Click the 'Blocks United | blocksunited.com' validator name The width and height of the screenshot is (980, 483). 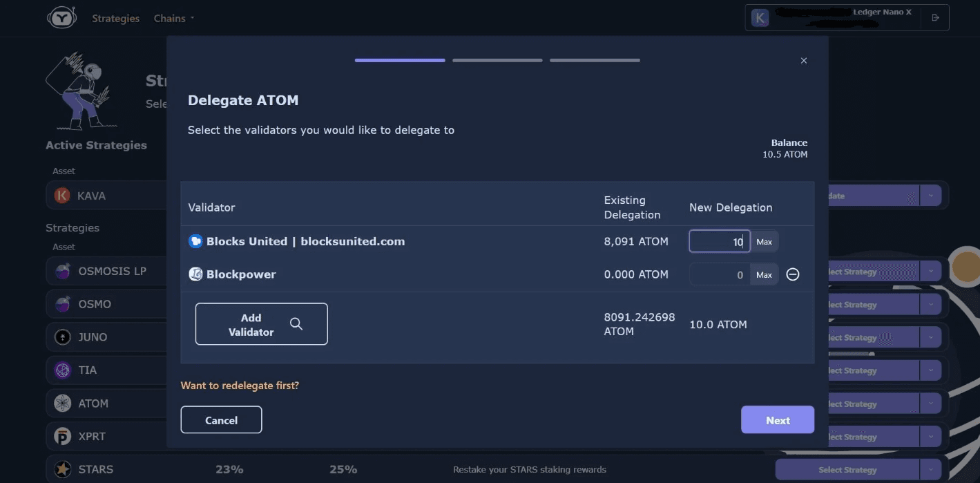305,241
